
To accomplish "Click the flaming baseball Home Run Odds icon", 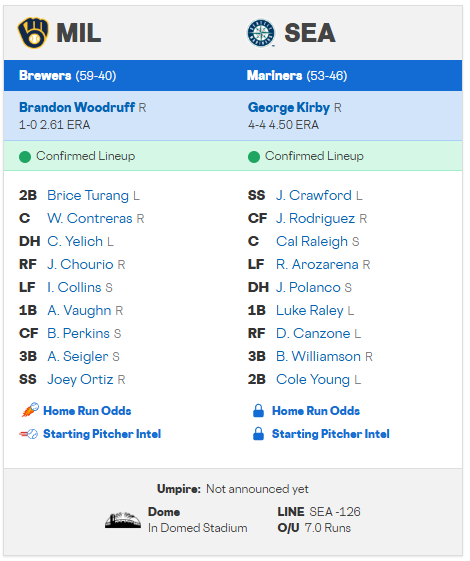I will (x=30, y=411).
